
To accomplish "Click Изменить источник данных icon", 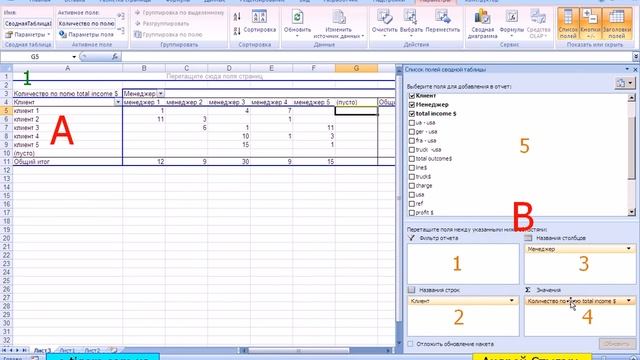I will (x=338, y=18).
